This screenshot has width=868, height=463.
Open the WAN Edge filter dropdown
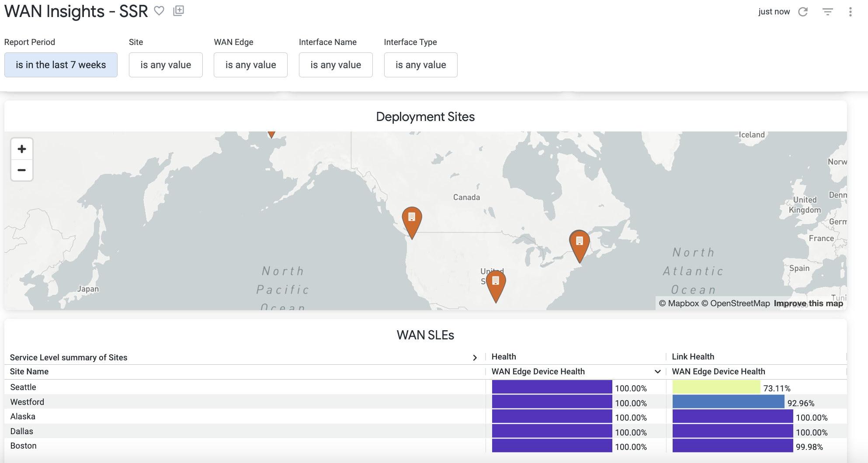tap(250, 65)
